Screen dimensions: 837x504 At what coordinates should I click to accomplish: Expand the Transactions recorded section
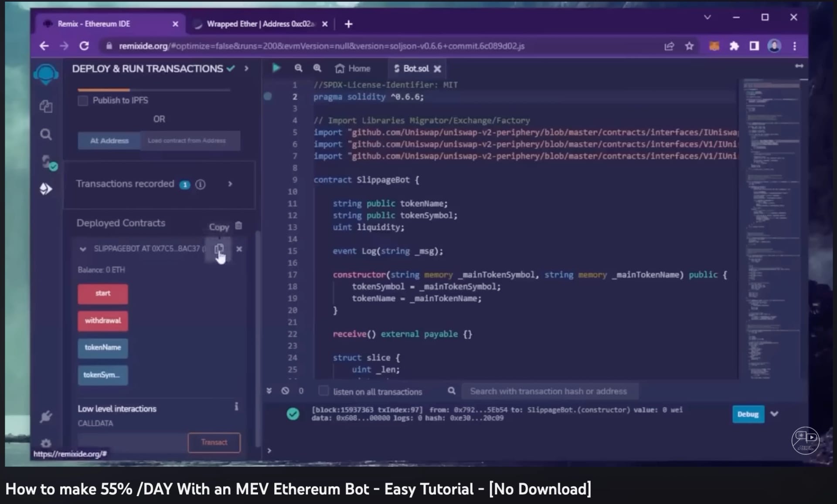[x=230, y=184]
